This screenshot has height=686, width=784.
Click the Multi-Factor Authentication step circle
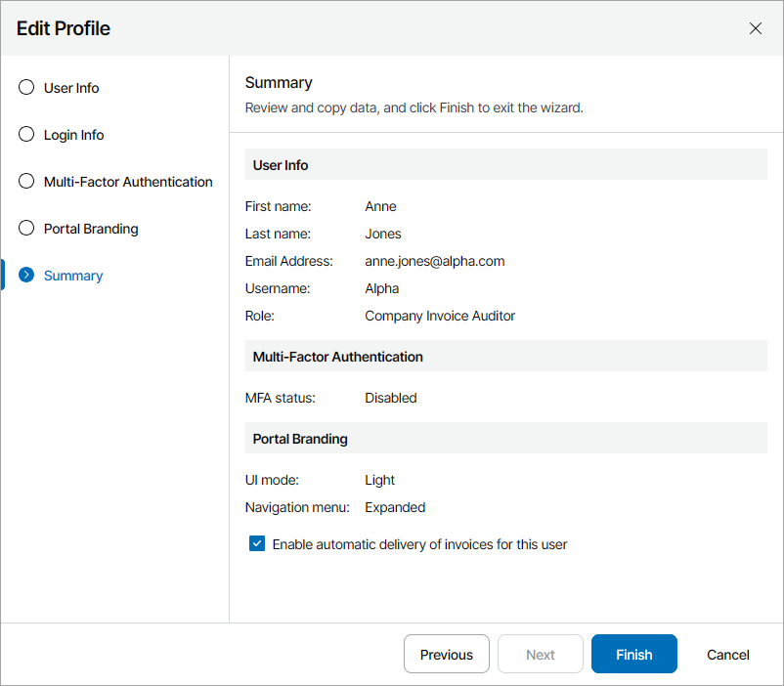click(26, 182)
